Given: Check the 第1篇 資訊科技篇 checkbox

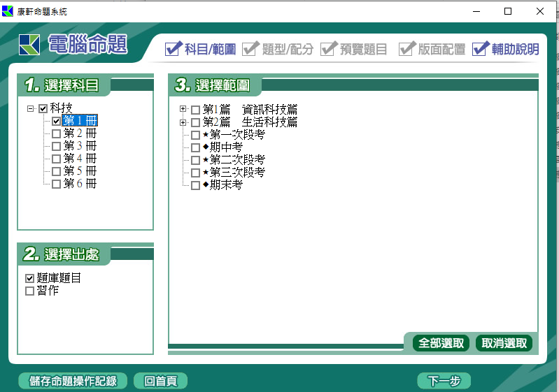Looking at the screenshot, I should 195,110.
